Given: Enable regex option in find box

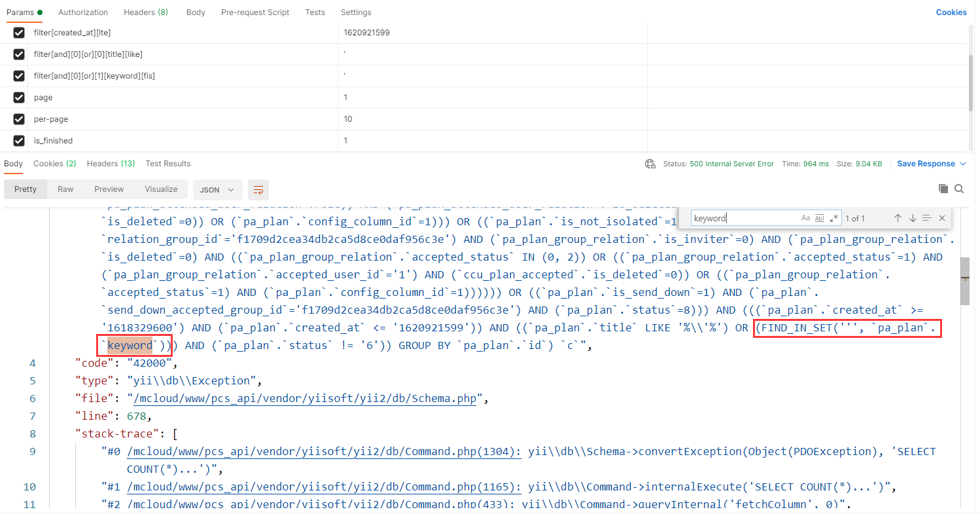Looking at the screenshot, I should (834, 218).
